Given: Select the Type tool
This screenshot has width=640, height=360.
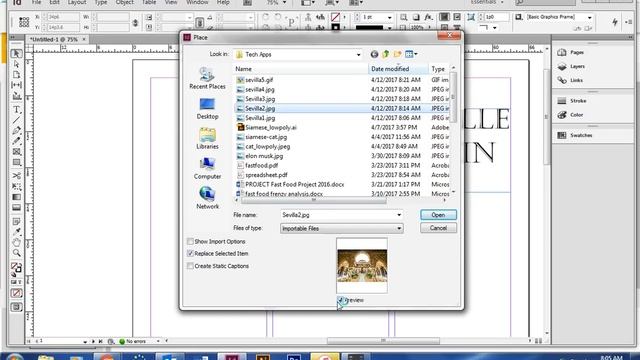Looking at the screenshot, I should [16, 109].
